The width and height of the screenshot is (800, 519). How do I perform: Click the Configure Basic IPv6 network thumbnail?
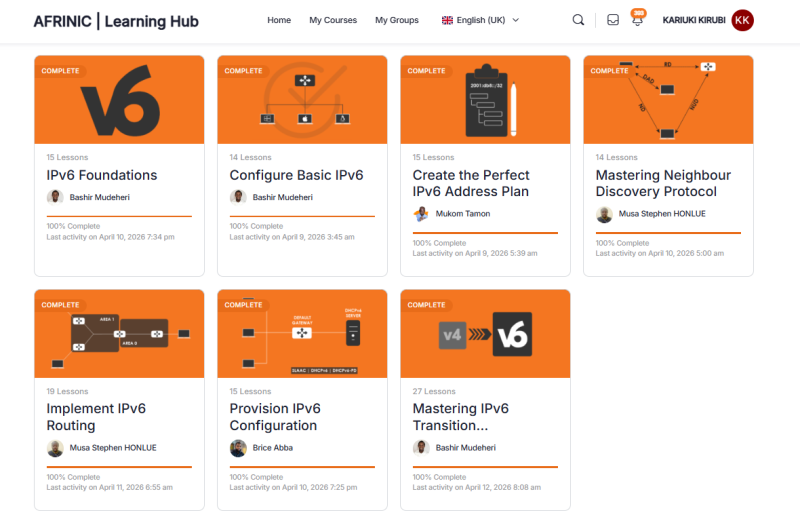[x=303, y=100]
